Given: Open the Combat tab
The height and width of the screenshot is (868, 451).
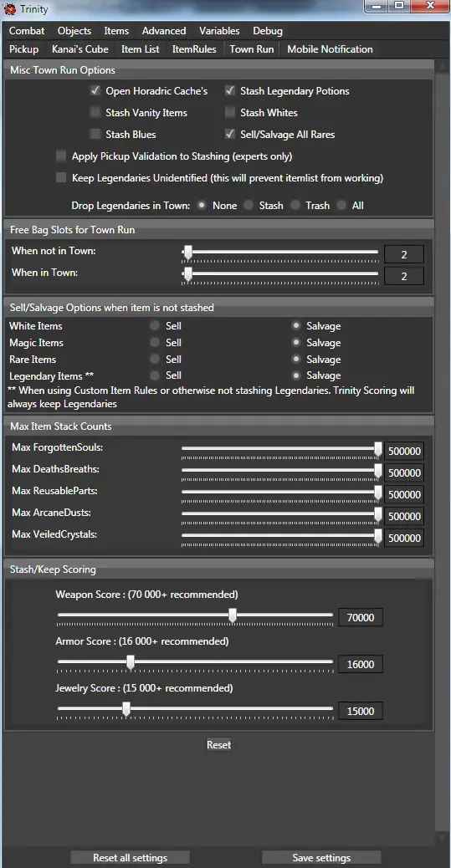Looking at the screenshot, I should tap(27, 31).
